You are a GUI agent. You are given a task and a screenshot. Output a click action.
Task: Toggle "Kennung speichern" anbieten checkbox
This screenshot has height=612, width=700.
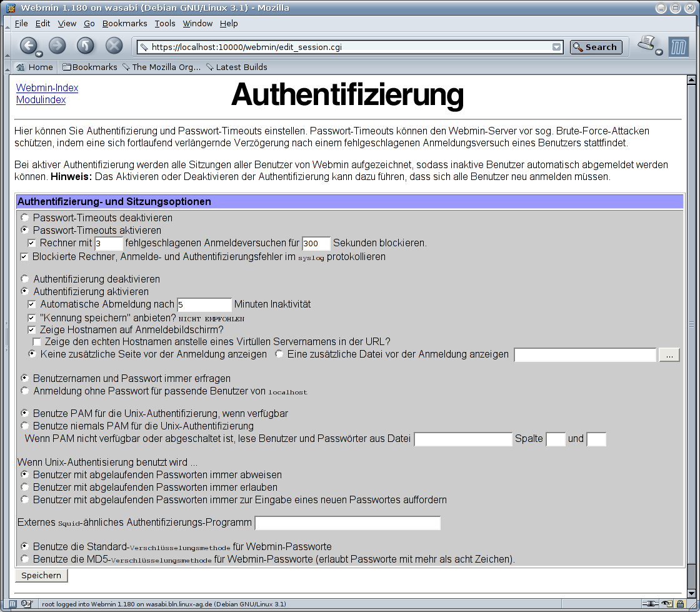[32, 318]
